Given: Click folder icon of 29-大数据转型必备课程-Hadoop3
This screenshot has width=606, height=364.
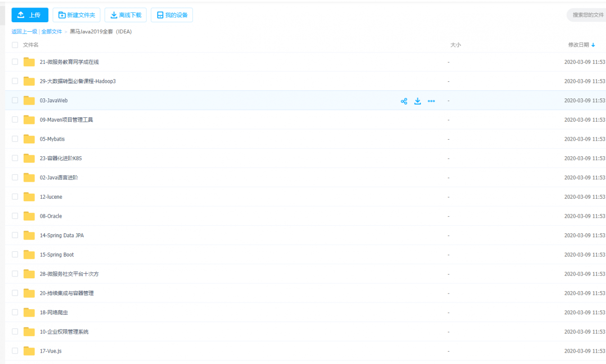Looking at the screenshot, I should coord(29,81).
